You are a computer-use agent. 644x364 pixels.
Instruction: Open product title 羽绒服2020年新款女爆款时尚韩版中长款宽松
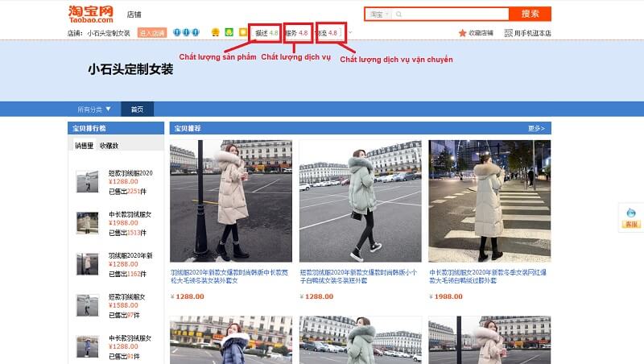pyautogui.click(x=229, y=276)
